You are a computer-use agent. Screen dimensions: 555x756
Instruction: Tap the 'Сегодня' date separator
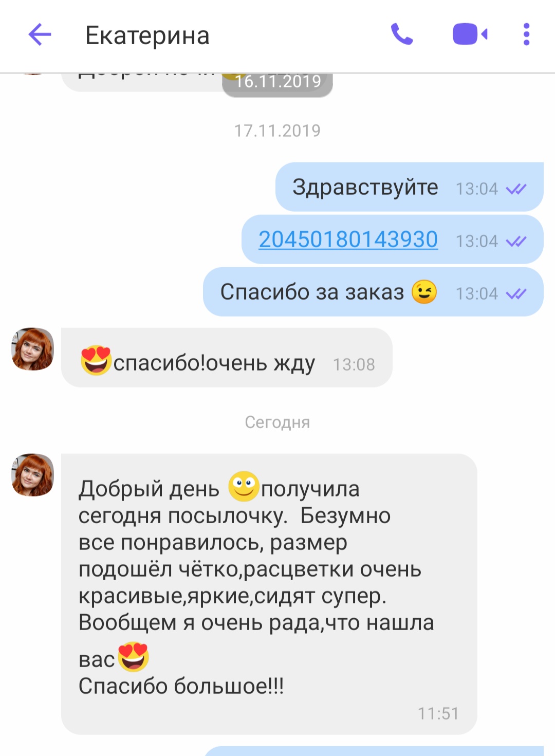pos(277,422)
